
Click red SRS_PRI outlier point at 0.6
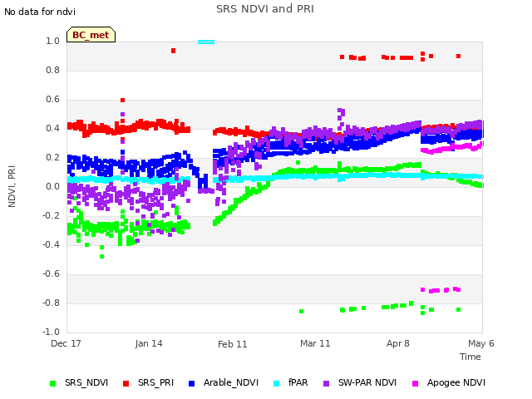tap(122, 100)
